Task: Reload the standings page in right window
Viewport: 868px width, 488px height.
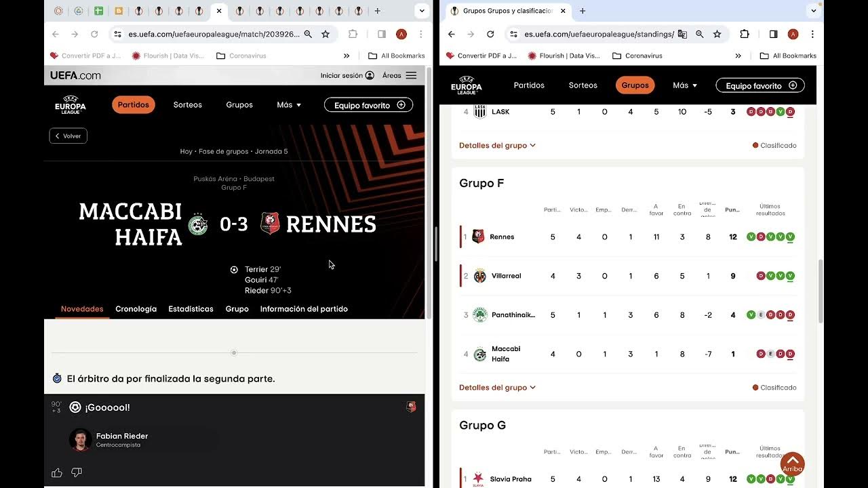Action: point(490,34)
